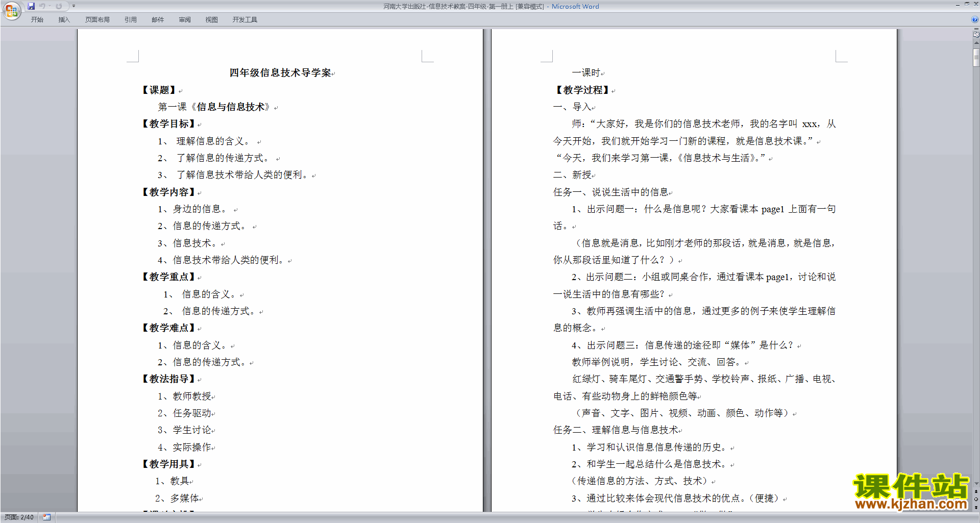The height and width of the screenshot is (523, 980).
Task: Open the 开始 ribbon tab
Action: [x=37, y=20]
